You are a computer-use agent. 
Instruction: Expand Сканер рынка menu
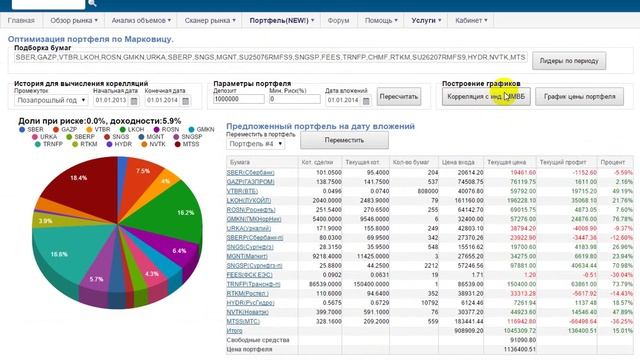[210, 20]
